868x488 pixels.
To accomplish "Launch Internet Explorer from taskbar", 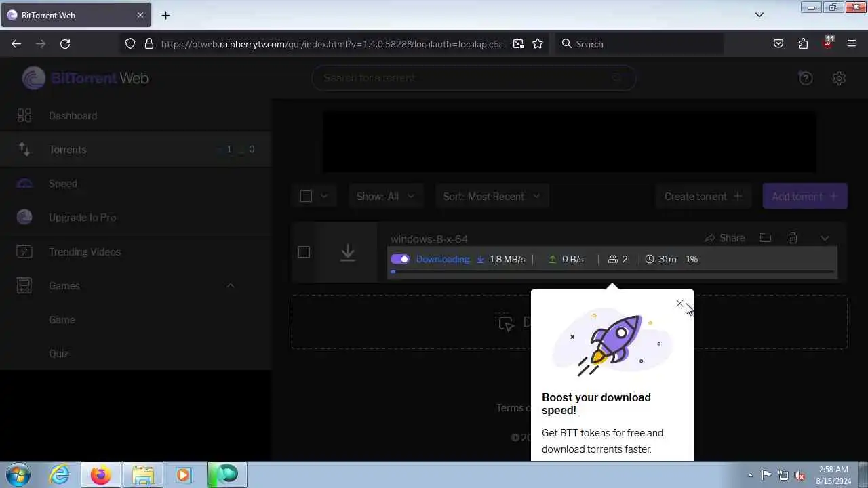I will 60,474.
